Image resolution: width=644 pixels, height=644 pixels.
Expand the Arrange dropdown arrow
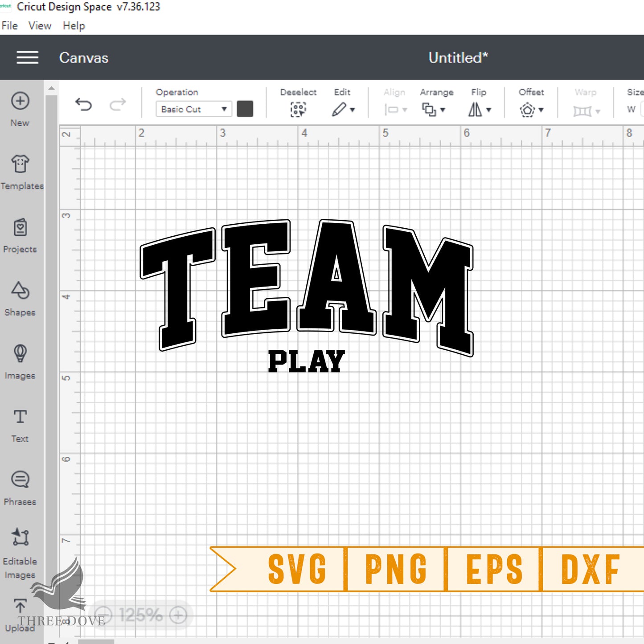point(443,110)
